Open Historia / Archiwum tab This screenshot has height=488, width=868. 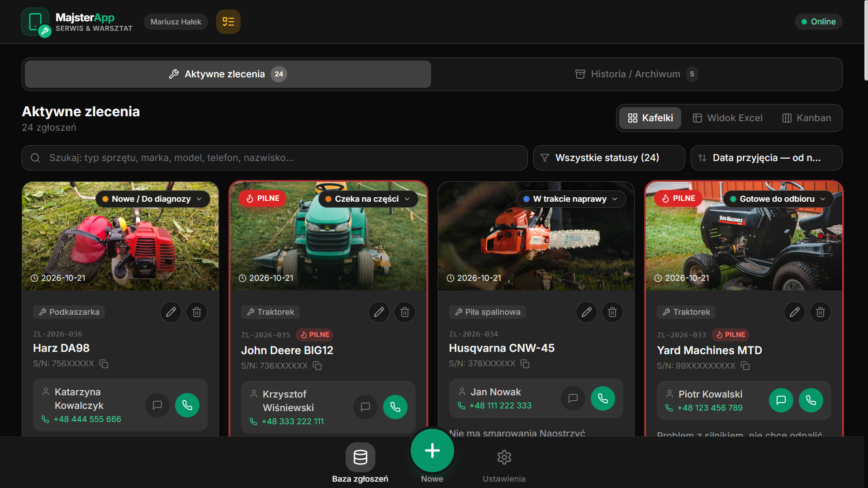point(636,74)
